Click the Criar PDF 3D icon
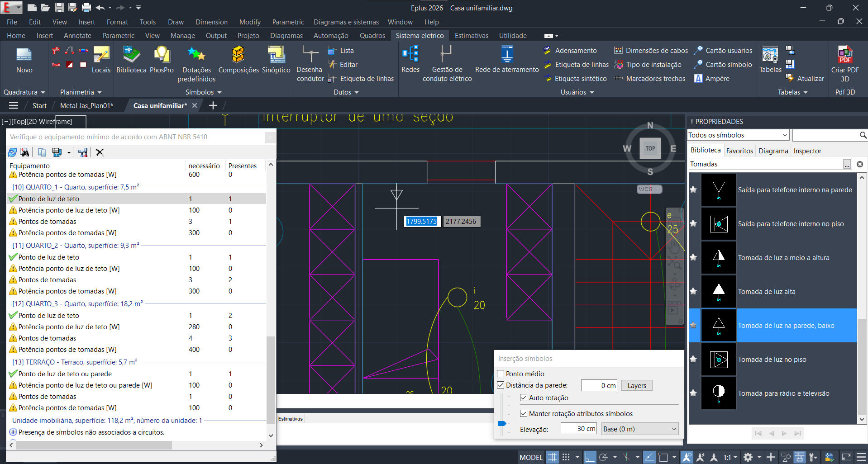868x464 pixels. [844, 55]
